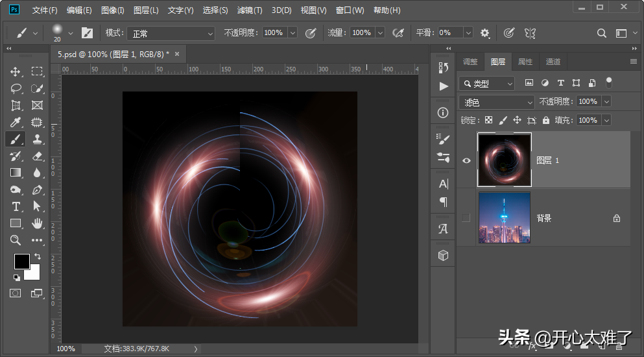Screen dimensions: 644x357
Task: Open the 3D panel cube icon
Action: 443,255
